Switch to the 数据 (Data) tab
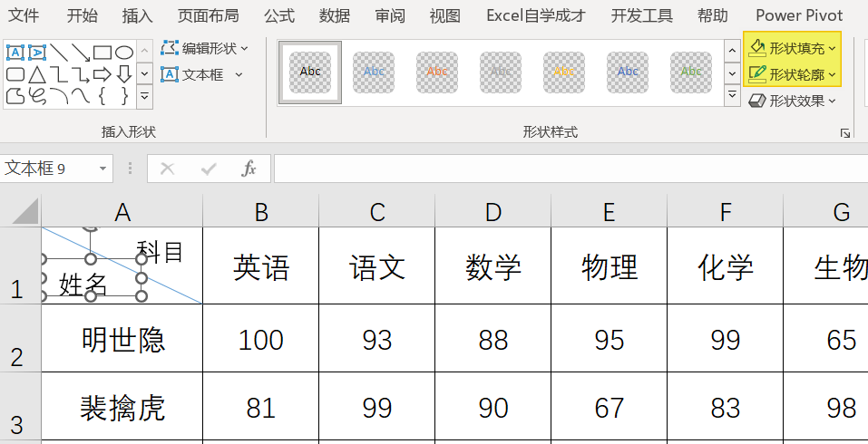Viewport: 868px width, 444px height. [x=335, y=15]
